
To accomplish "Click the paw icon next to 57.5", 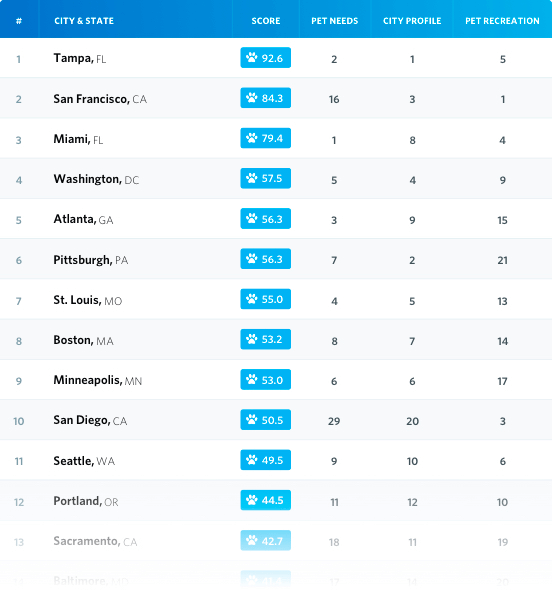I will point(251,178).
